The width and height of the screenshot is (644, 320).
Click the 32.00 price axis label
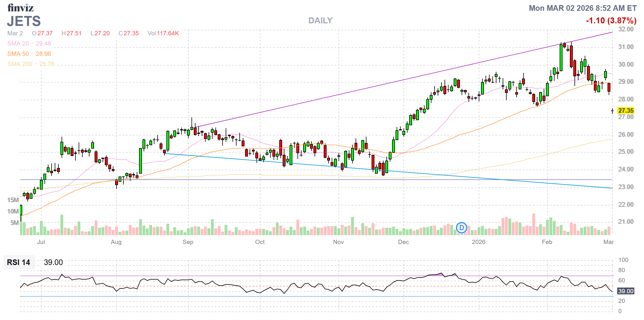626,29
